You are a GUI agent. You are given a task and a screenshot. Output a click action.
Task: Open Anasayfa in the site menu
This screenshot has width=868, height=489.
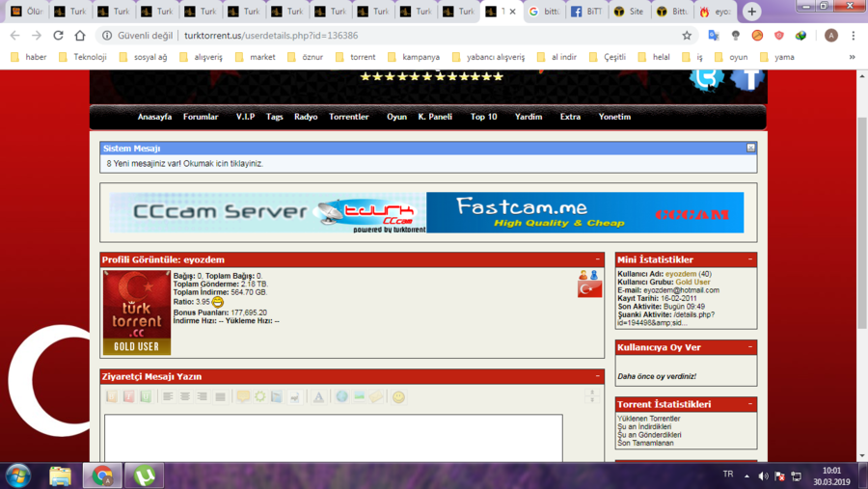click(x=154, y=117)
